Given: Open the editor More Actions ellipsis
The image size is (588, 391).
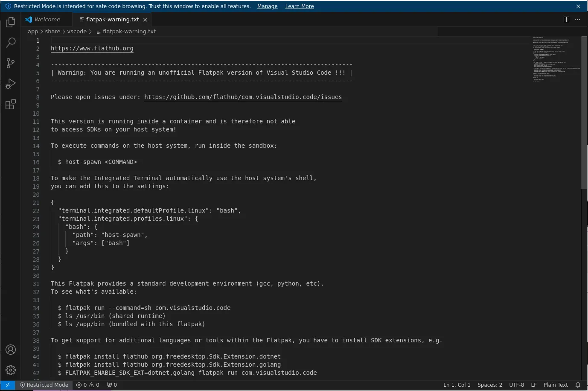Looking at the screenshot, I should [x=577, y=20].
